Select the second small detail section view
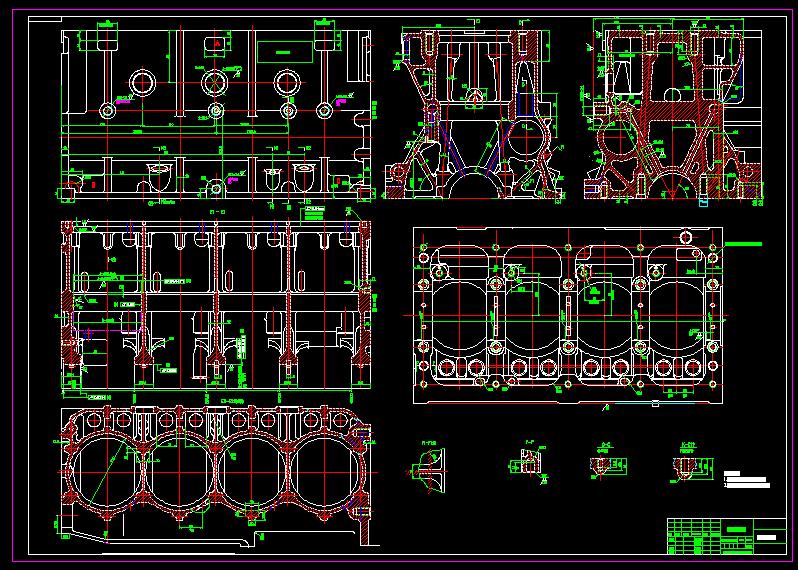Image resolution: width=798 pixels, height=570 pixels. pos(528,461)
